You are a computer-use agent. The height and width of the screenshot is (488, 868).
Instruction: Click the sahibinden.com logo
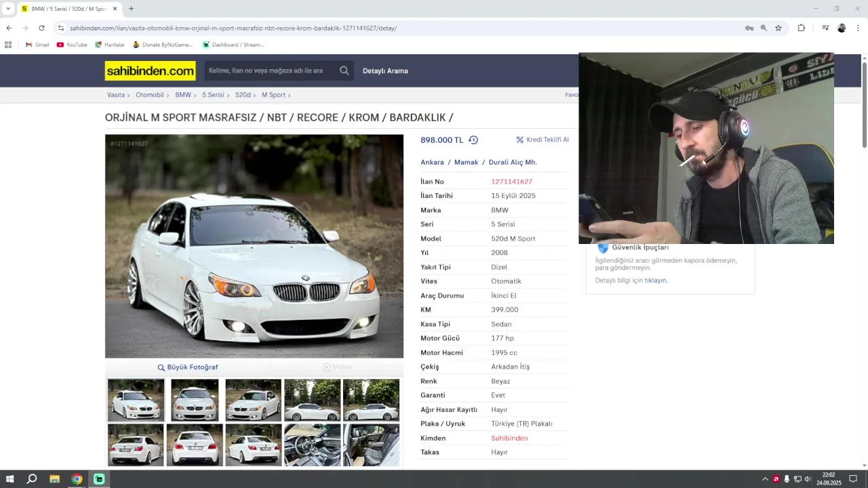pos(150,70)
